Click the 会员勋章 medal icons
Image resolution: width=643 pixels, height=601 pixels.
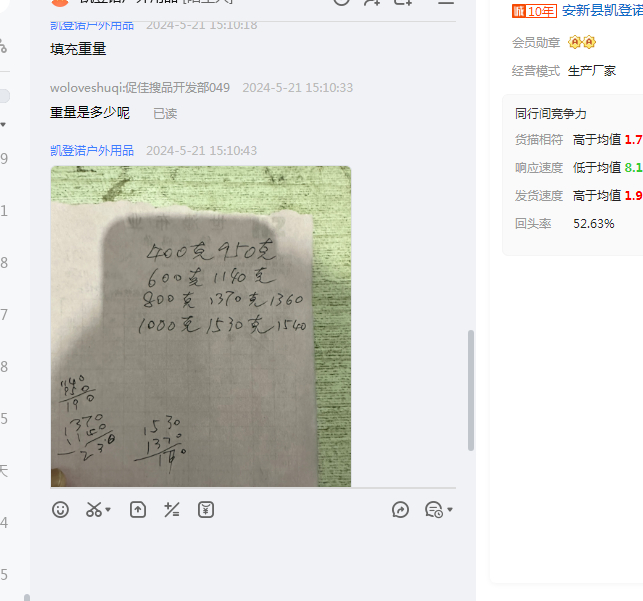tap(582, 42)
